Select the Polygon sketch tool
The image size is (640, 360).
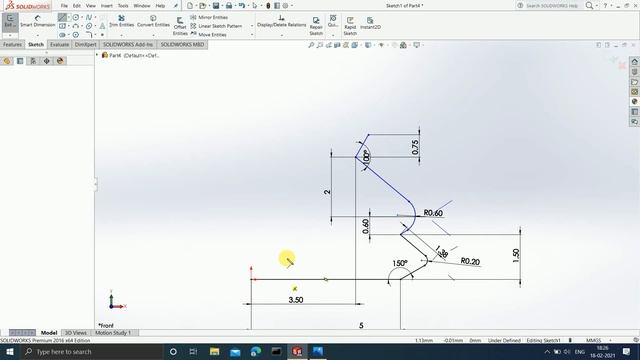(x=76, y=35)
